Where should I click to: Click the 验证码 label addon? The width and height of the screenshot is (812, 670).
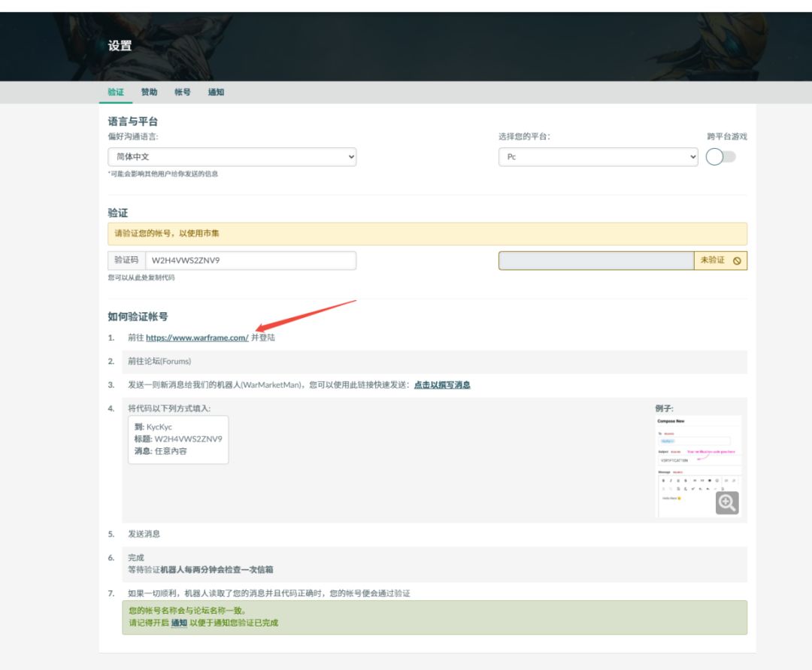coord(126,260)
